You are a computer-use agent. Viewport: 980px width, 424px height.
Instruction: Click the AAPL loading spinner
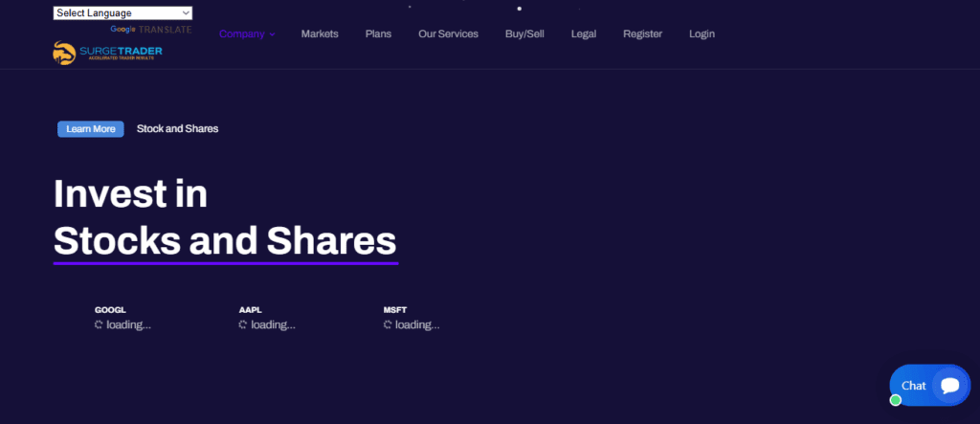click(243, 324)
